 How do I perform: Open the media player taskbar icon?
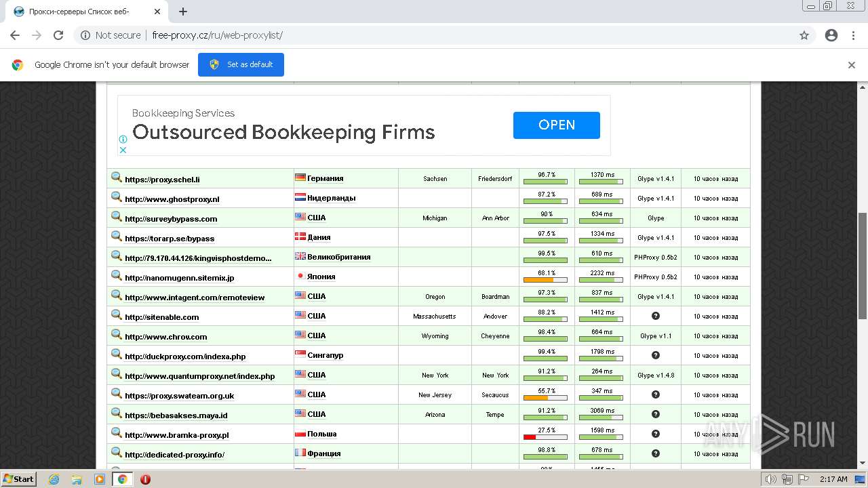[x=100, y=479]
